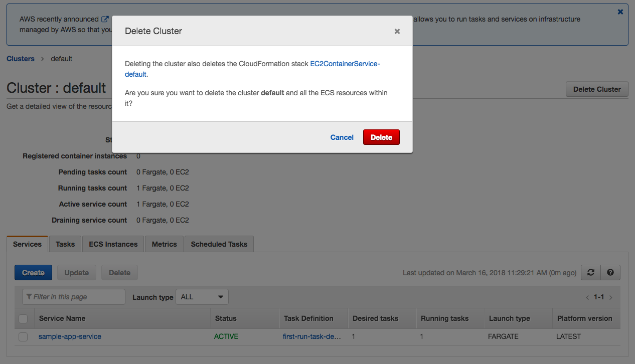635x364 pixels.
Task: Click Cancel in the dialog
Action: (342, 137)
